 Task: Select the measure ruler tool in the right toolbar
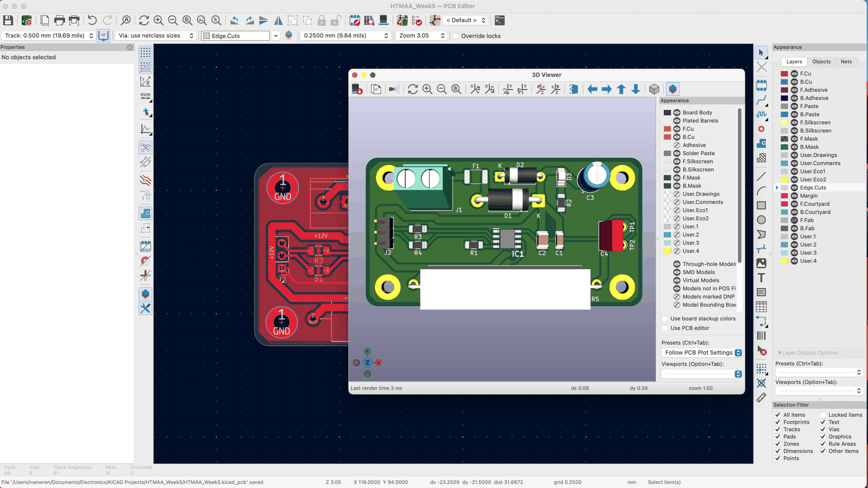click(x=762, y=397)
